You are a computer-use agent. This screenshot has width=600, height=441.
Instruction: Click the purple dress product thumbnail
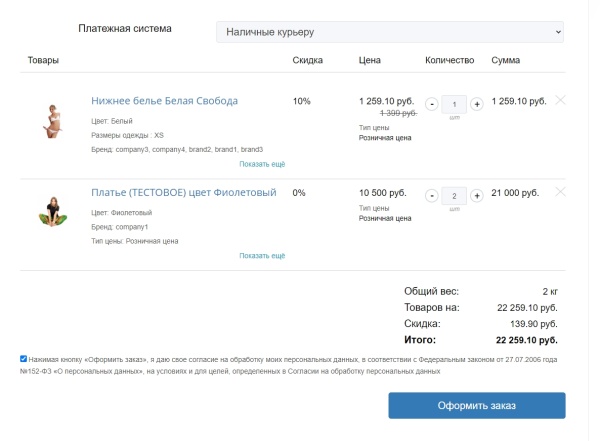click(52, 212)
